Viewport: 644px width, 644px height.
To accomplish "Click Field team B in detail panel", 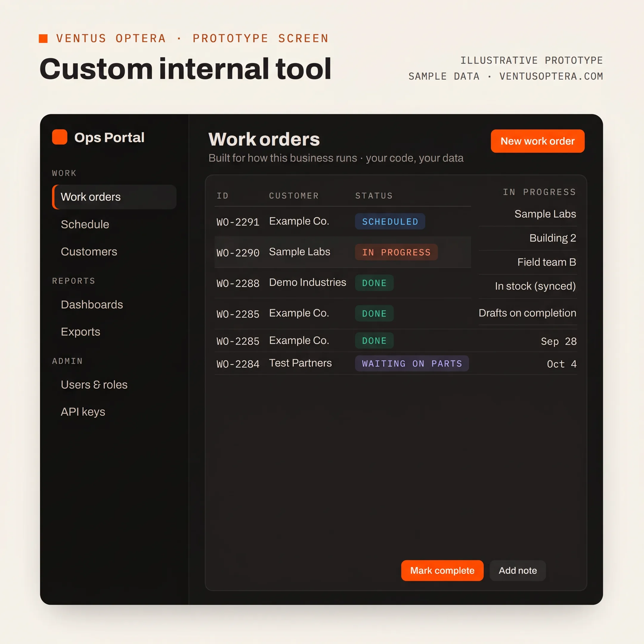I will tap(547, 262).
